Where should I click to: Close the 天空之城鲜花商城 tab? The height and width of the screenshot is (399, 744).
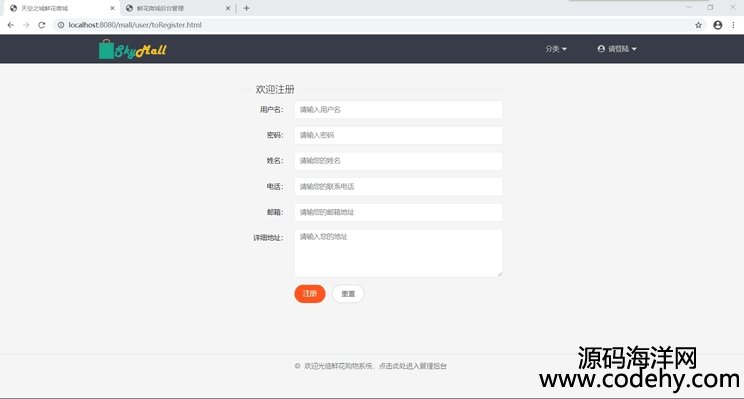coord(112,8)
